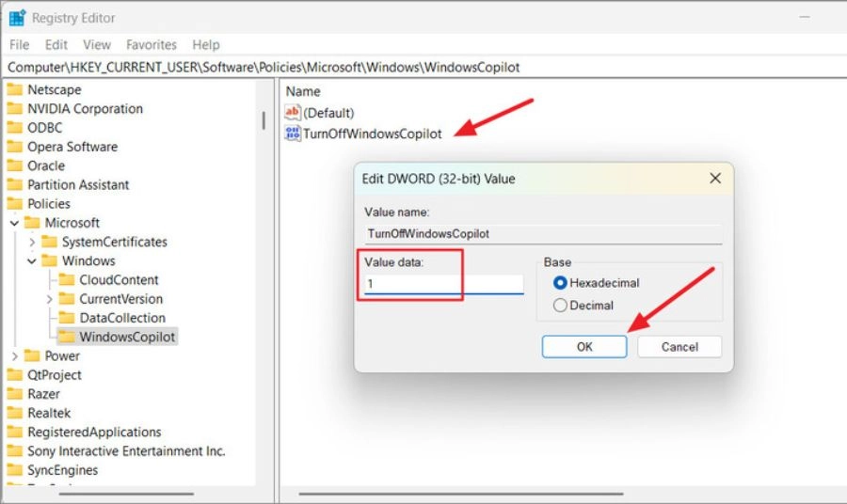The height and width of the screenshot is (504, 847).
Task: Expand the SystemCertificates tree node
Action: coord(32,243)
